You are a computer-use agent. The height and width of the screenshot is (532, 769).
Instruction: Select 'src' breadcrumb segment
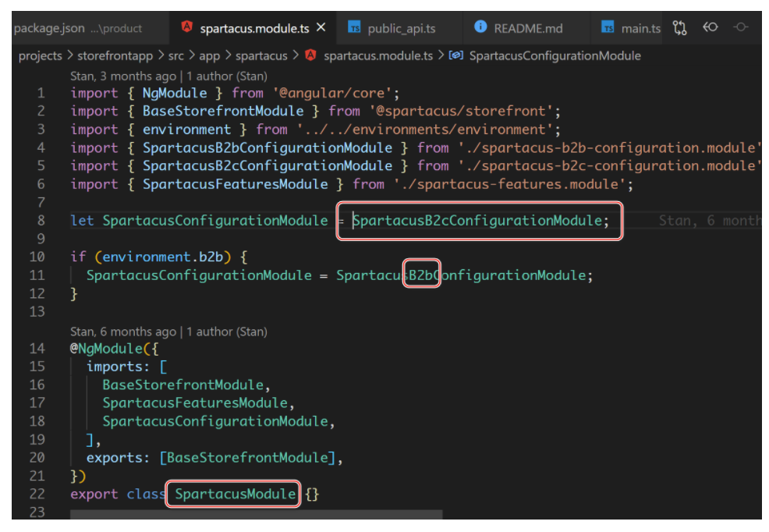(176, 56)
